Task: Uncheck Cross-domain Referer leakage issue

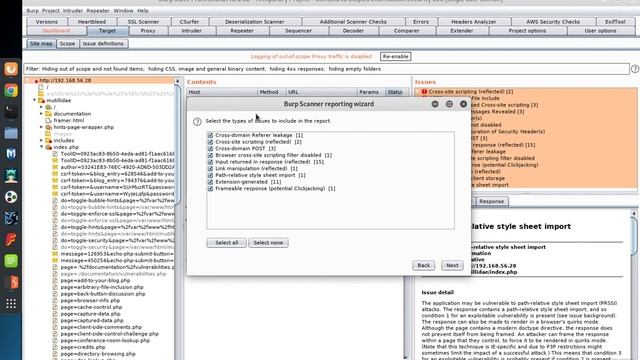Action: coord(210,135)
